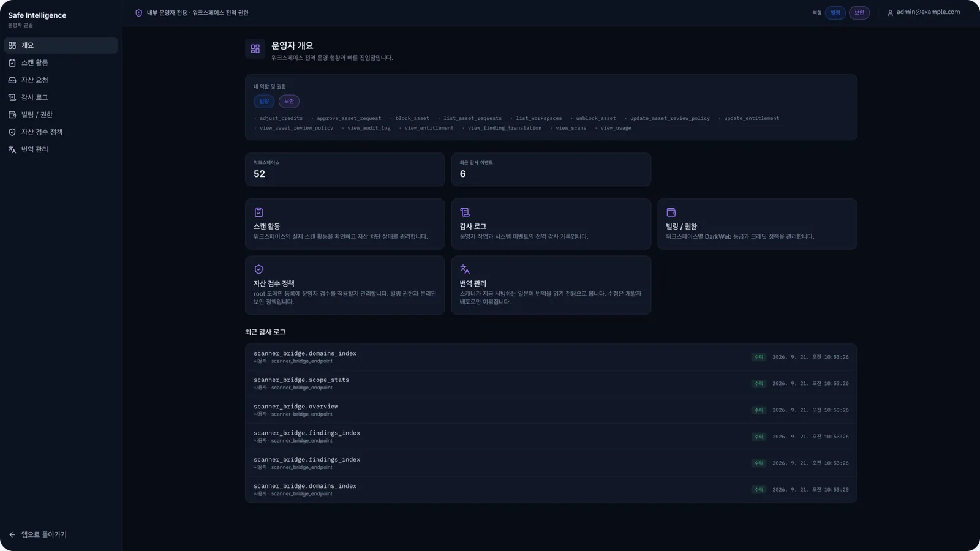Open 감사 로그 sidebar item
Screen dimensions: 980x551
[x=61, y=97]
